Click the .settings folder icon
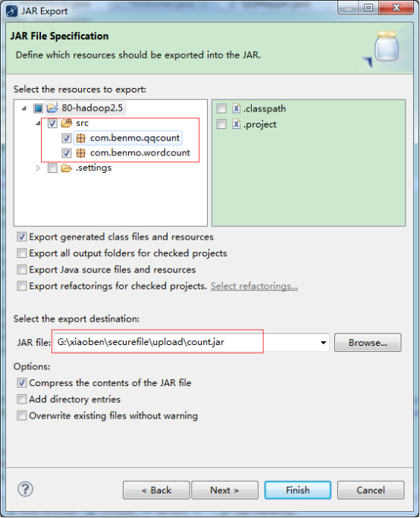The width and height of the screenshot is (420, 518). (67, 168)
